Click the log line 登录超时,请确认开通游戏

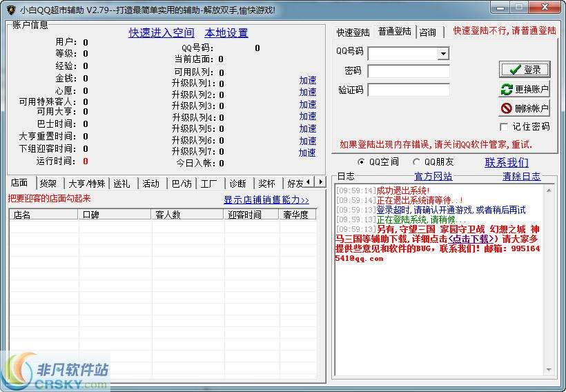(x=451, y=210)
